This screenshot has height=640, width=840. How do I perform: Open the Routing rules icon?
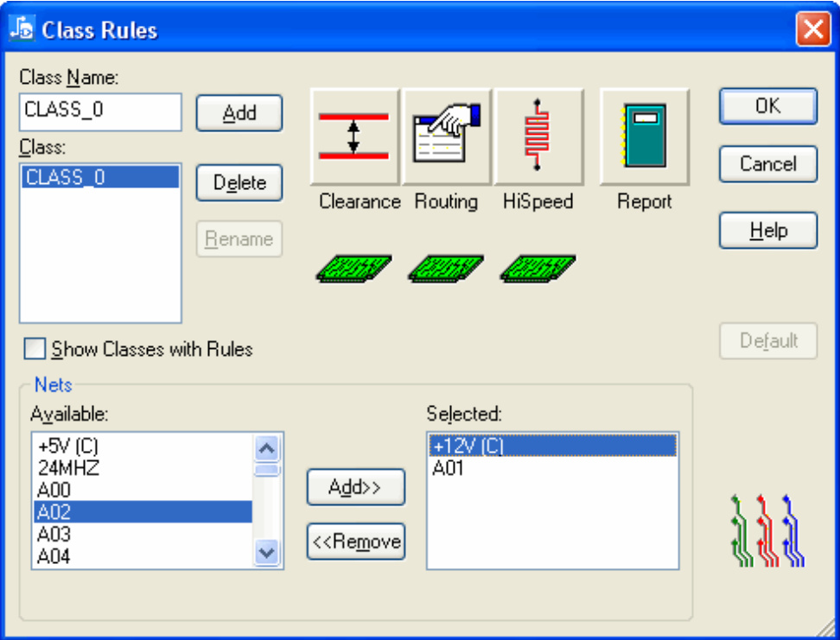[446, 136]
